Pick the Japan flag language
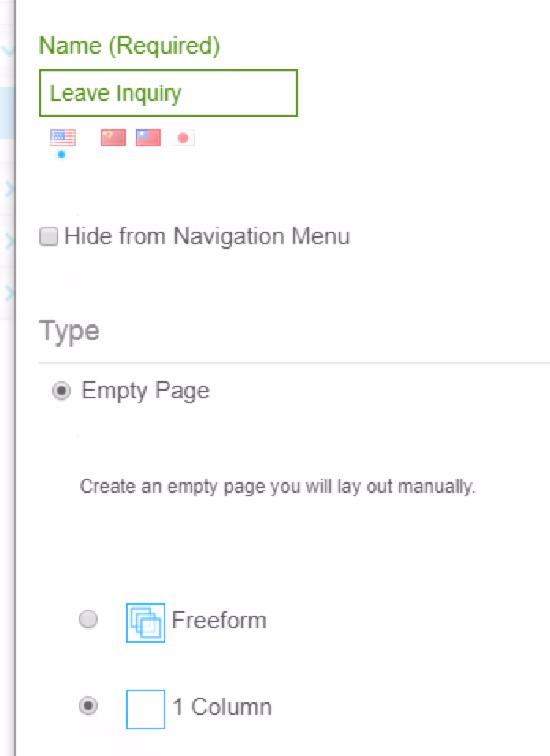This screenshot has width=550, height=756. [183, 139]
